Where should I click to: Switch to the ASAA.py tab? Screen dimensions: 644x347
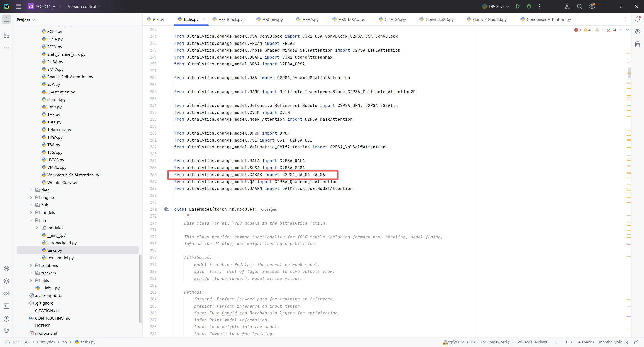click(x=310, y=19)
